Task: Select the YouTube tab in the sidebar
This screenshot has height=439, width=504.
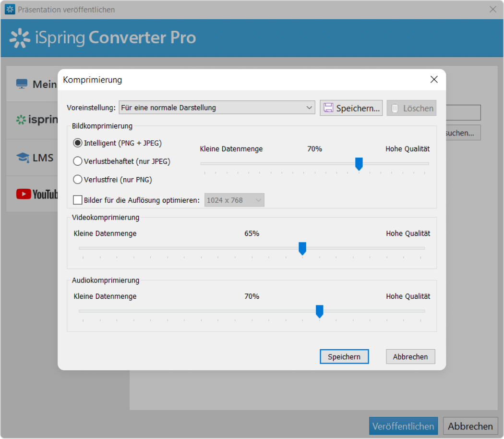Action: pos(32,194)
